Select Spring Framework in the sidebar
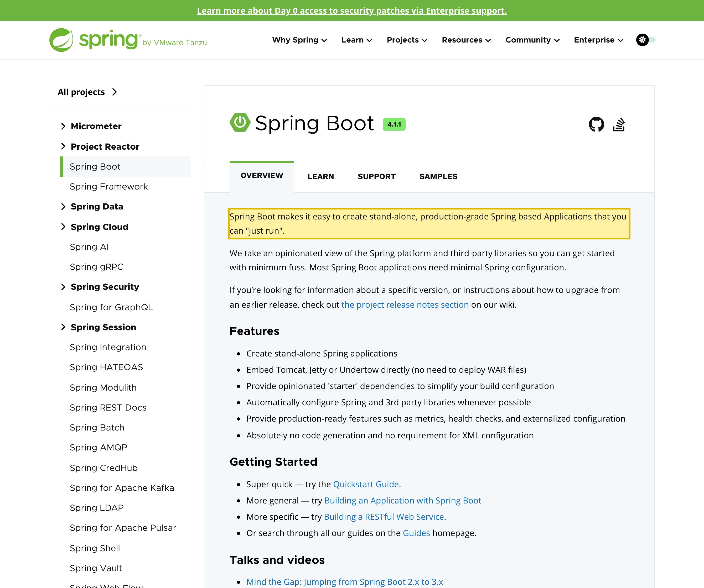This screenshot has width=704, height=588. coord(108,187)
